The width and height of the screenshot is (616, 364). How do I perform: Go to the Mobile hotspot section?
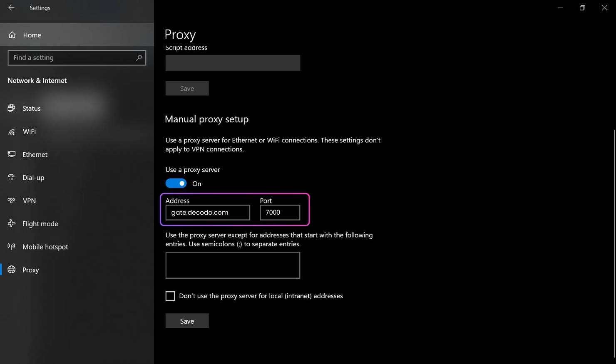(x=45, y=247)
